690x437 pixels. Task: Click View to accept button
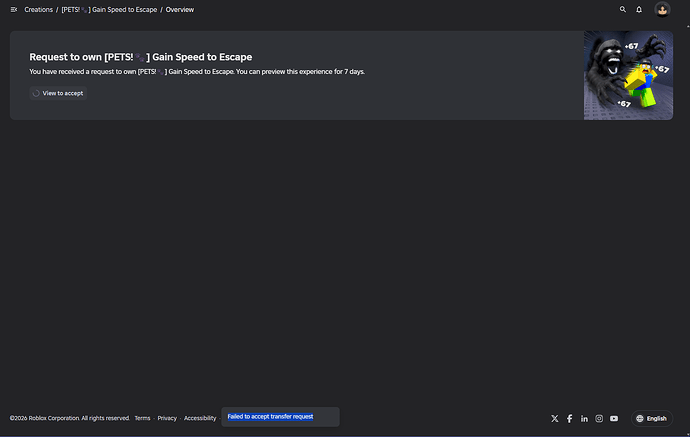[x=58, y=93]
